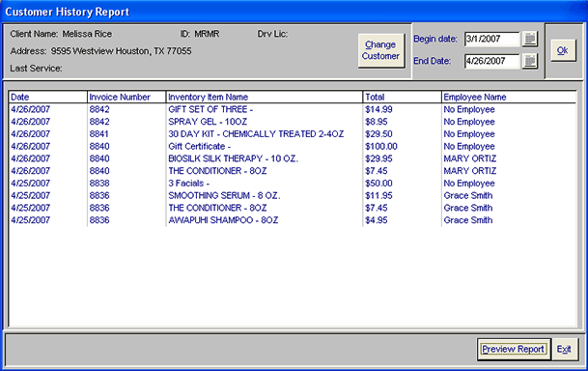Click the $11.95 total cell
This screenshot has height=371, width=588.
pos(378,196)
